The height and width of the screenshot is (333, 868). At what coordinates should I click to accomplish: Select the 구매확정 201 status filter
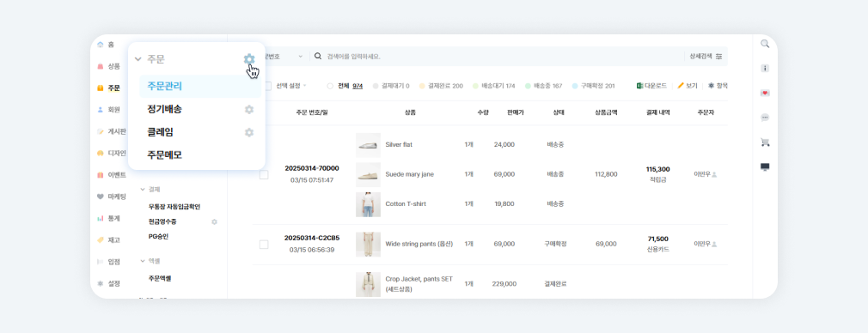point(594,87)
